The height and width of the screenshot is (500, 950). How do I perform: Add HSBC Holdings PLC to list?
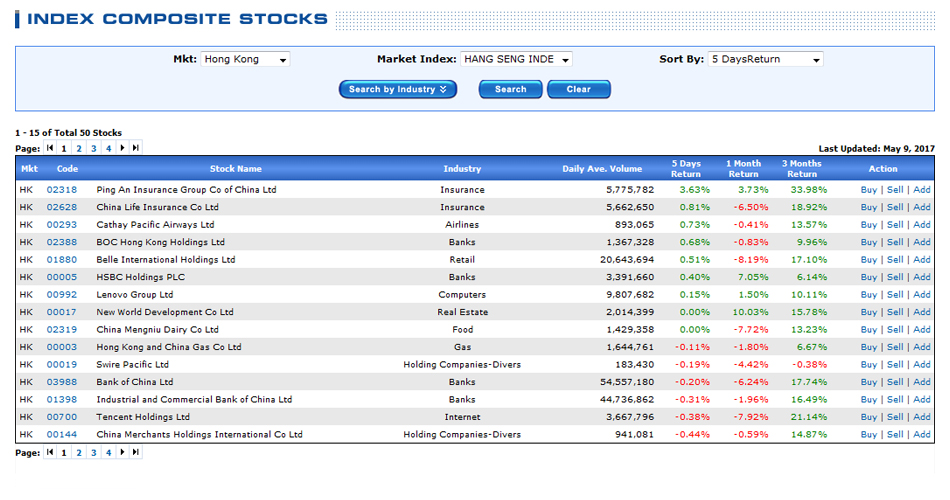pyautogui.click(x=922, y=278)
